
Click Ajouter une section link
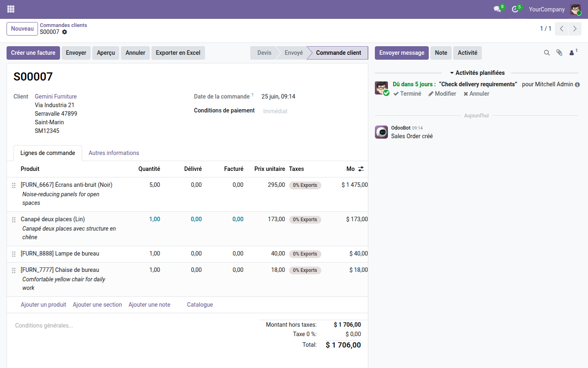97,305
